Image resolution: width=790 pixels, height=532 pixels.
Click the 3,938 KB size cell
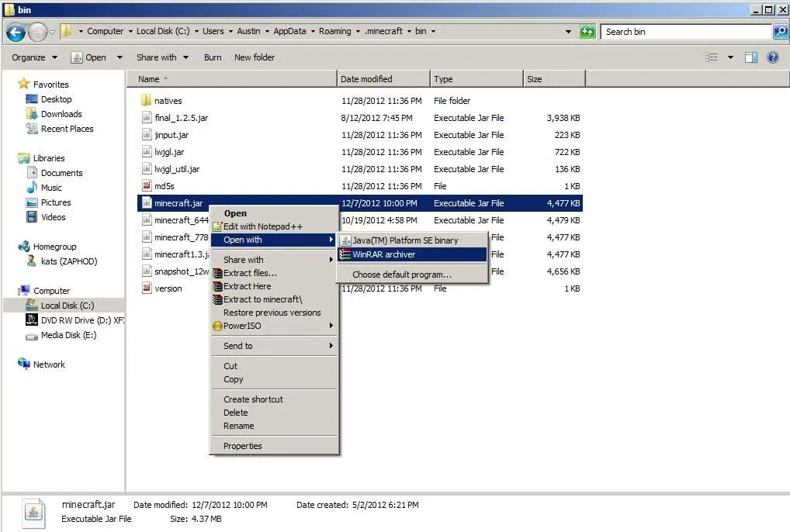[x=563, y=118]
